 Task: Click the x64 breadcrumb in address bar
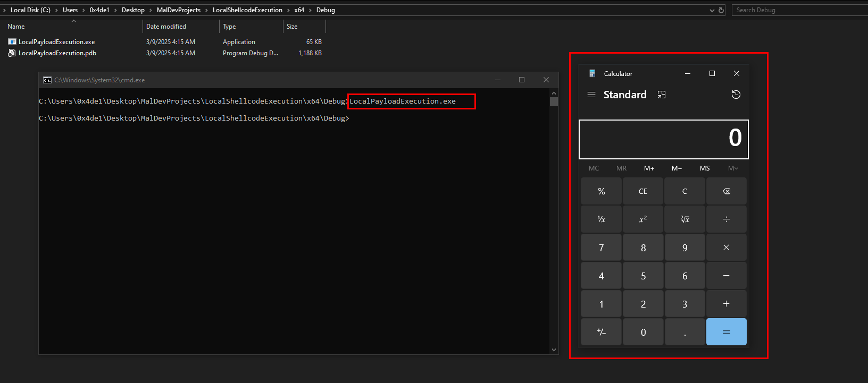[299, 10]
